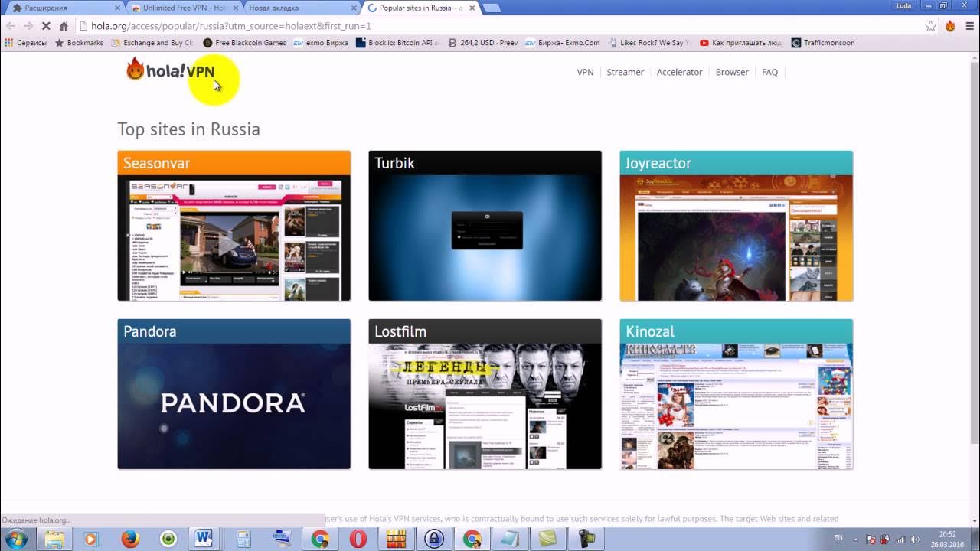Open the FAQ menu link
The image size is (980, 551).
769,72
